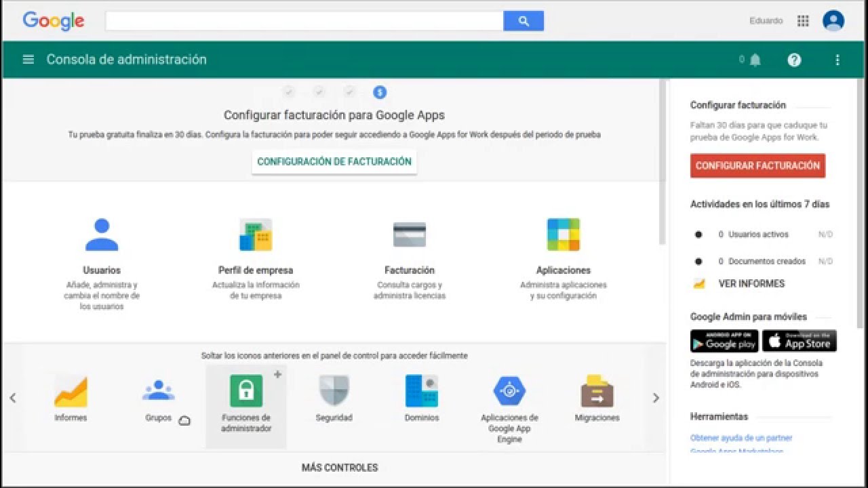Open the Aplicaciones icon

(564, 235)
